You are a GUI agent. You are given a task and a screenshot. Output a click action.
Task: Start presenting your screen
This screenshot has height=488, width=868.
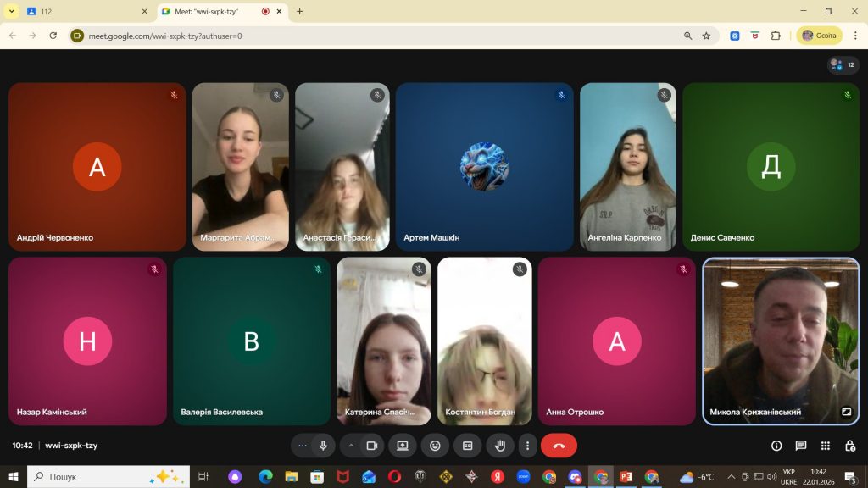coord(403,446)
